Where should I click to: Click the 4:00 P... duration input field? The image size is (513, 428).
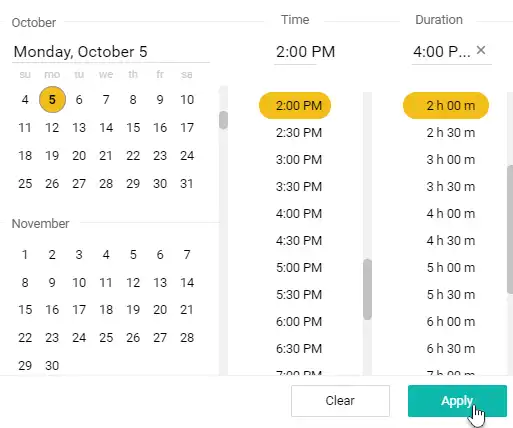pyautogui.click(x=442, y=52)
